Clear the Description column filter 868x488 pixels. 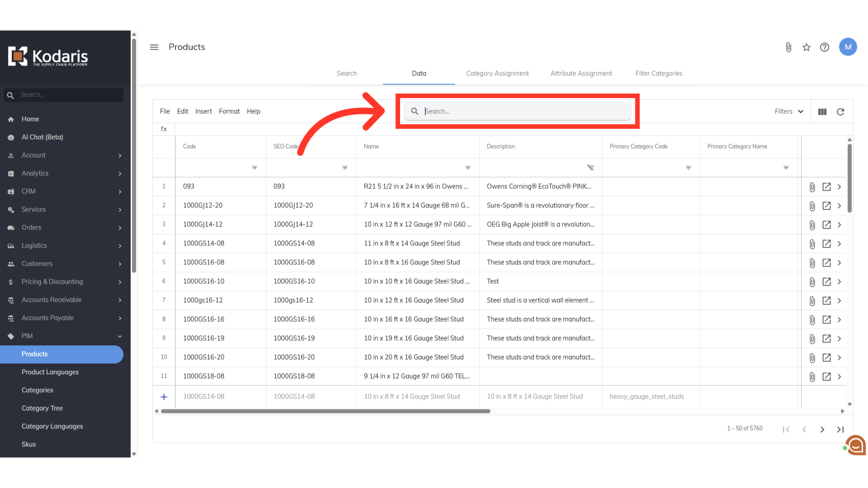click(x=590, y=168)
